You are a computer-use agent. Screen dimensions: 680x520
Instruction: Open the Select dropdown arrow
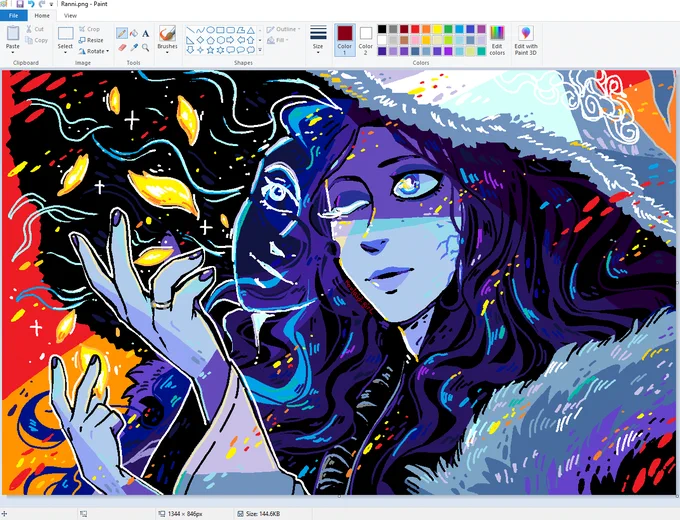[x=65, y=53]
